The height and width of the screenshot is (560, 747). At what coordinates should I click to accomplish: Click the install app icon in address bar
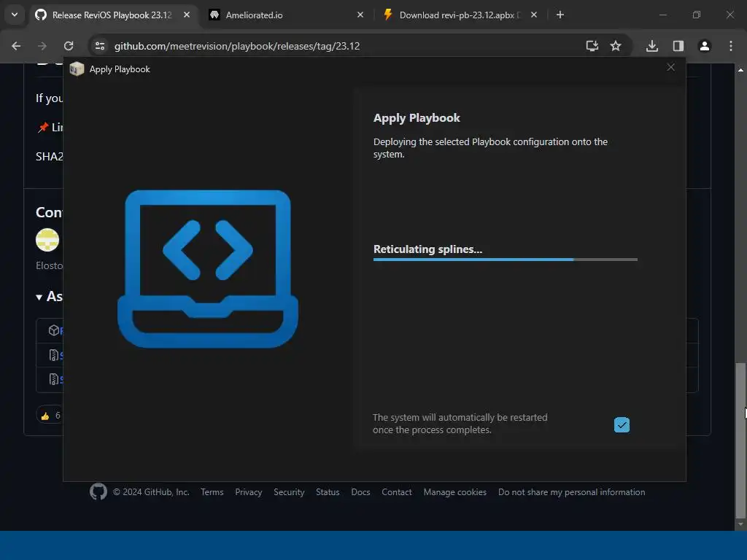(x=592, y=46)
